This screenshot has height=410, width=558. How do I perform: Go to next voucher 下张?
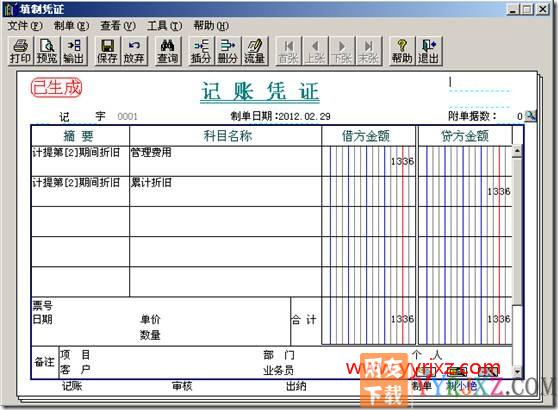coord(342,51)
